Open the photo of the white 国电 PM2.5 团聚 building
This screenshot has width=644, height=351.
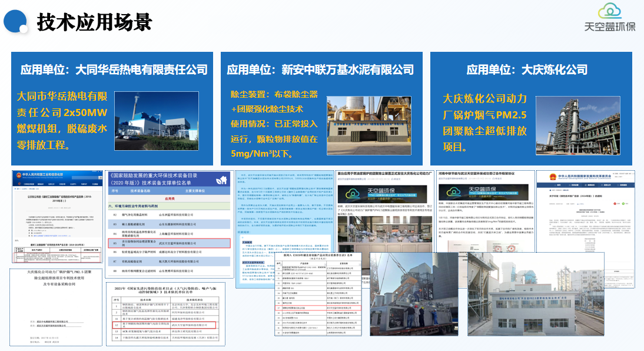click(536, 294)
